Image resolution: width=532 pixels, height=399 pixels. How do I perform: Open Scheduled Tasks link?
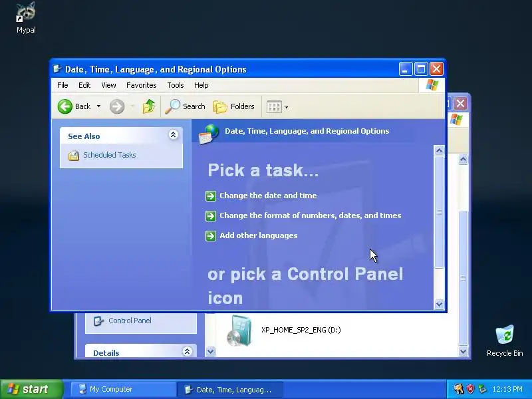tap(110, 155)
